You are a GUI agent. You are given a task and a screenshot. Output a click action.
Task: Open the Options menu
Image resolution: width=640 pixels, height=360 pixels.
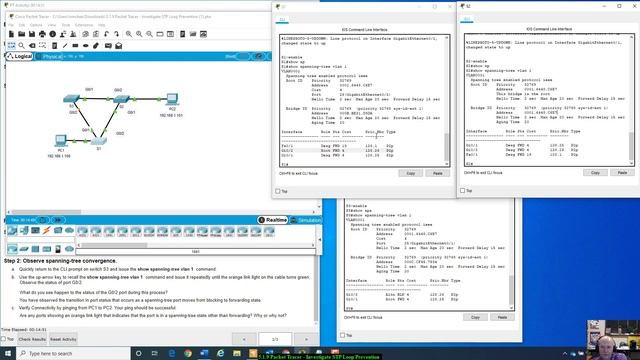click(x=36, y=25)
